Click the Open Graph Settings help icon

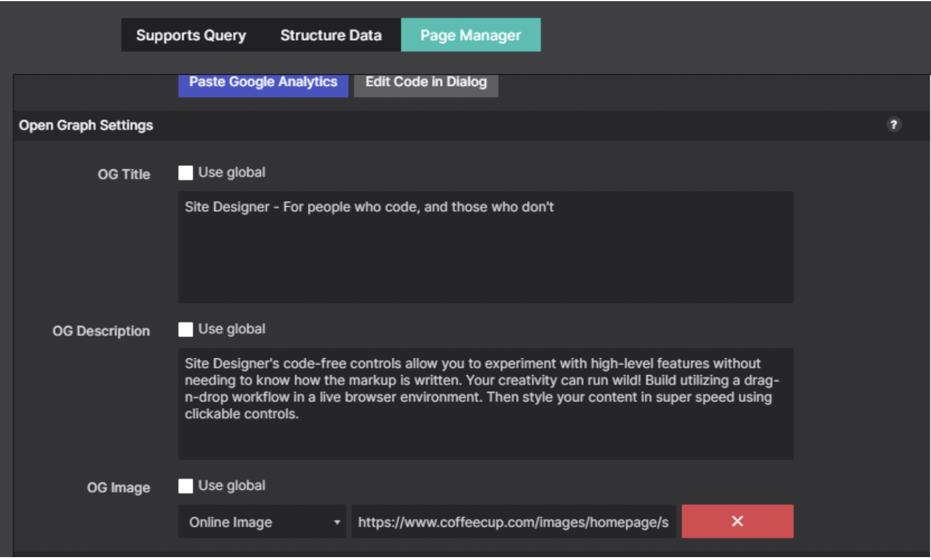(894, 125)
